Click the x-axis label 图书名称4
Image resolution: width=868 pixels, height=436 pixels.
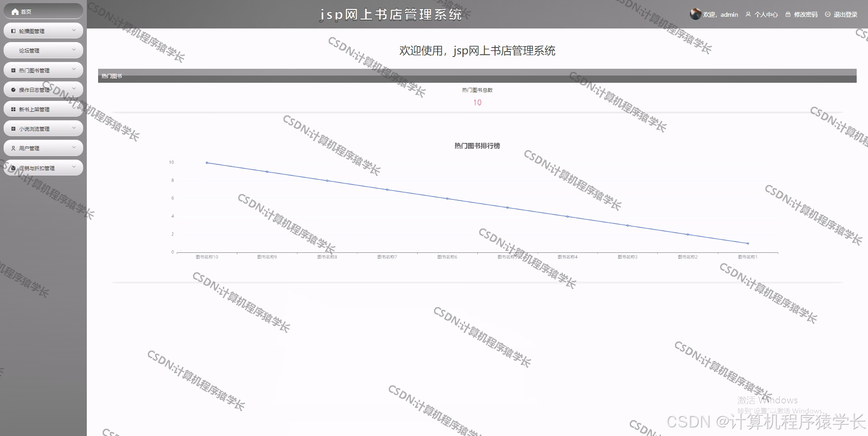568,257
